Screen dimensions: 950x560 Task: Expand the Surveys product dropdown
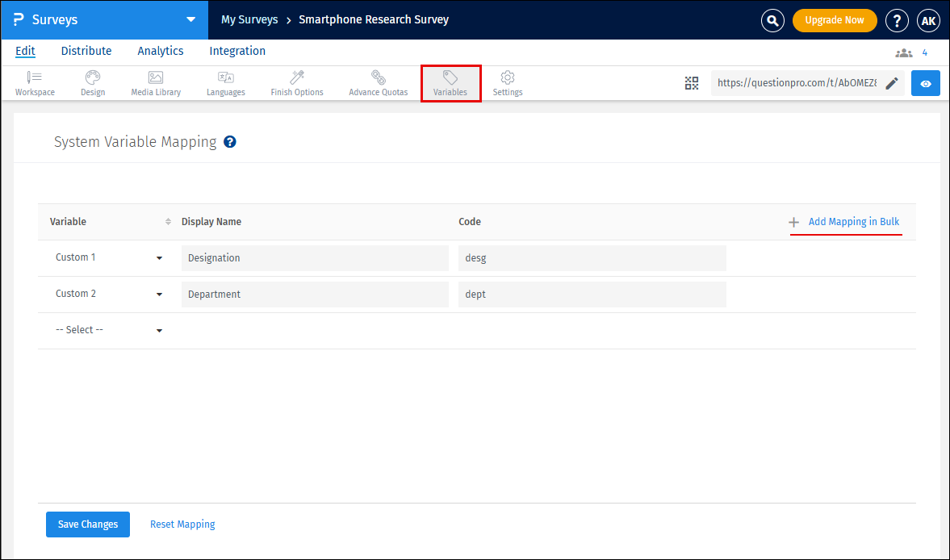[190, 20]
